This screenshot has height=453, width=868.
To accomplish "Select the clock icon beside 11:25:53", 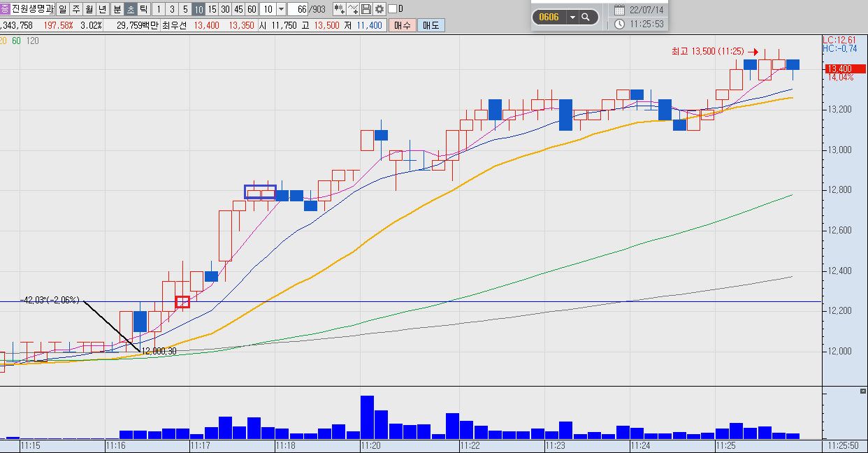I will pyautogui.click(x=620, y=24).
